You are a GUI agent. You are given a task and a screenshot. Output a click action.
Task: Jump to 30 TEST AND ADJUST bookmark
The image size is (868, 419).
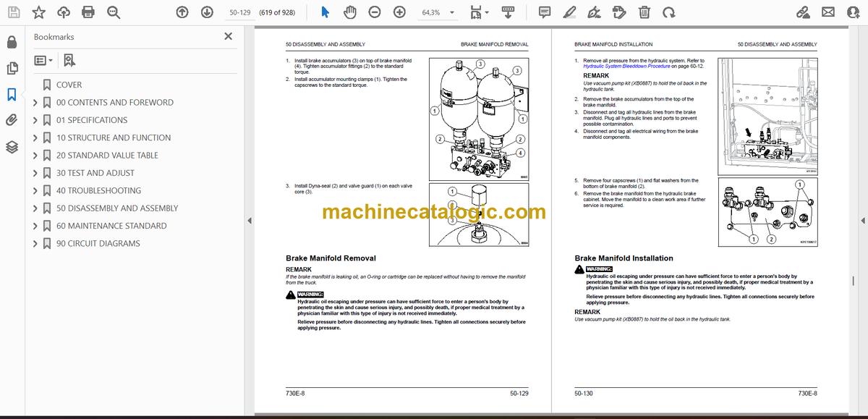(x=95, y=173)
